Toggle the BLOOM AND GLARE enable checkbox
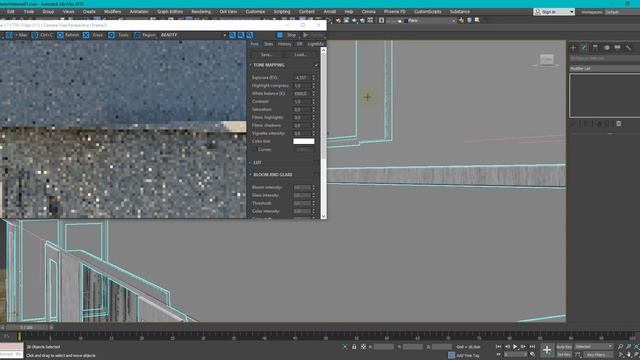640x360 pixels. pos(316,174)
